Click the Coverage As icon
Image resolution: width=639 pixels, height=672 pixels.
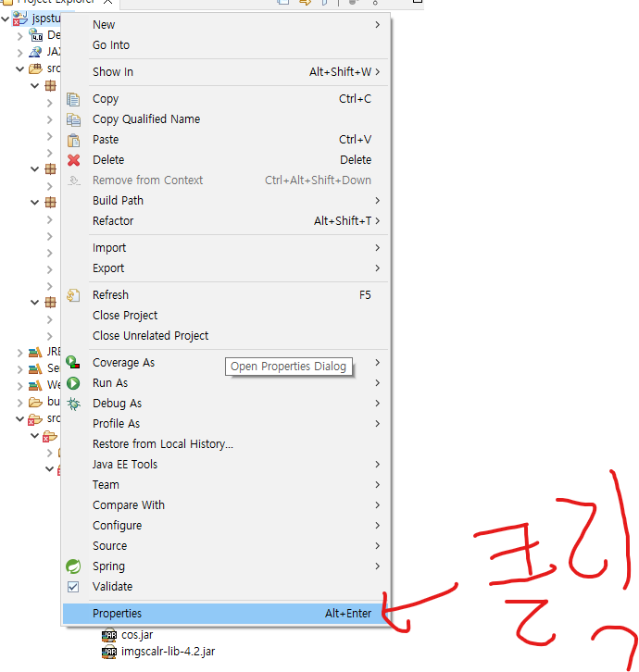[x=73, y=362]
